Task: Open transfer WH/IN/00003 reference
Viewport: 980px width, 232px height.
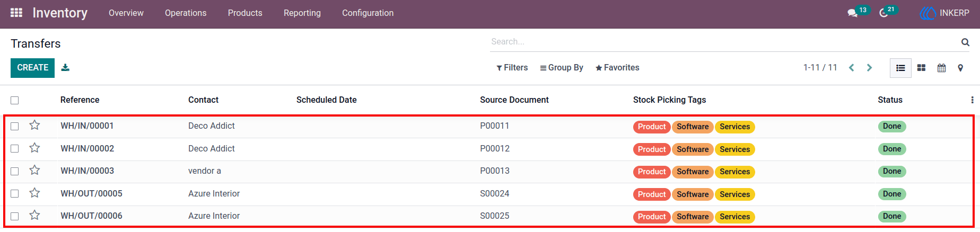Action: point(87,171)
